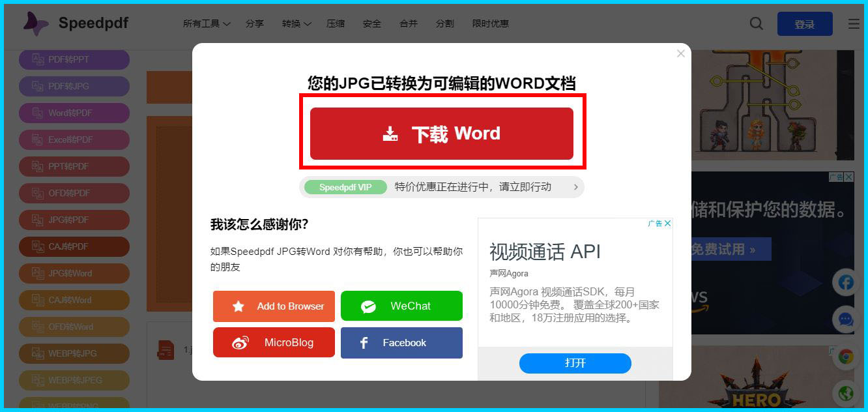Viewport: 868px width, 412px height.
Task: Open the Excel转PDF tool
Action: pyautogui.click(x=74, y=140)
